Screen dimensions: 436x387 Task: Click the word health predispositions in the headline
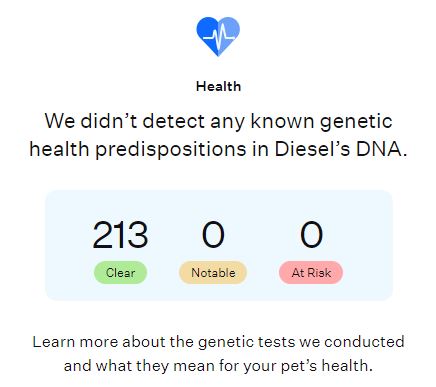point(138,149)
